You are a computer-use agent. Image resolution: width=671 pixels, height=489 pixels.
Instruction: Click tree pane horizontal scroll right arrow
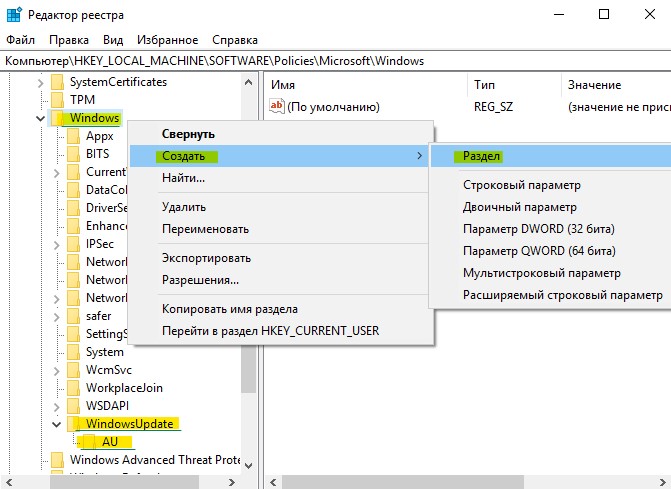[232, 482]
